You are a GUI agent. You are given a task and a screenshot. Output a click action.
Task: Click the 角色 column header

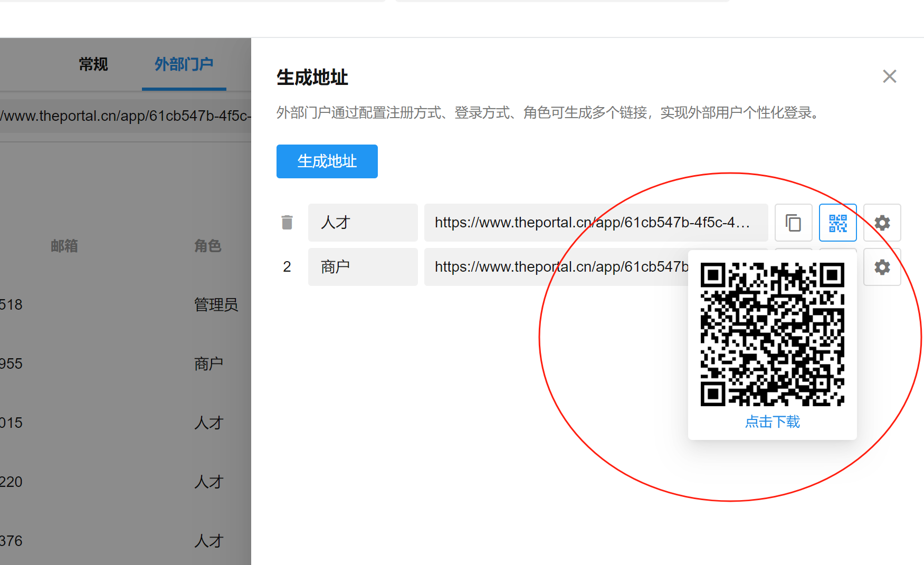tap(208, 246)
